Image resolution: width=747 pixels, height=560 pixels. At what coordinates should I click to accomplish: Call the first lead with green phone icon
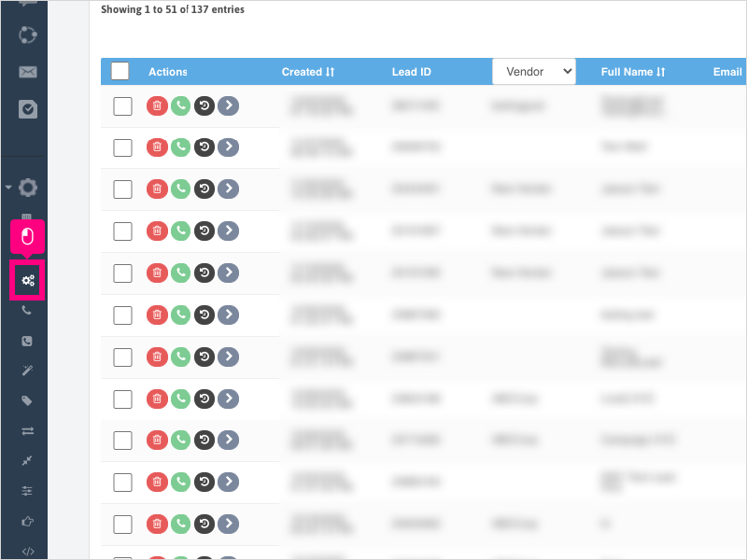[x=180, y=105]
